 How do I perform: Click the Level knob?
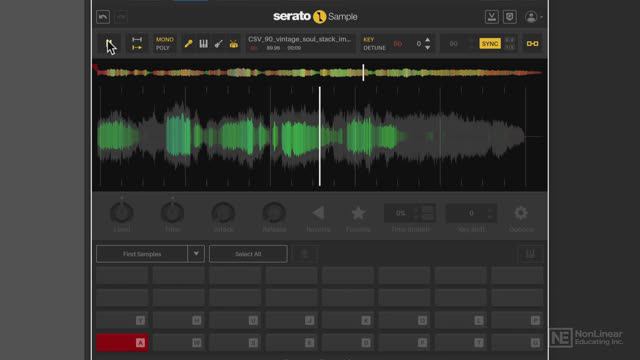(122, 212)
